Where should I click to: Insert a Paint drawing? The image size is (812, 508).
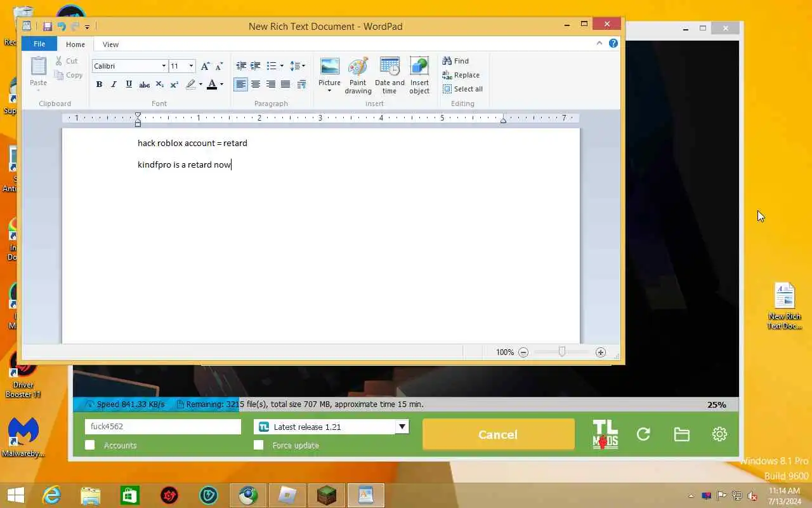358,76
